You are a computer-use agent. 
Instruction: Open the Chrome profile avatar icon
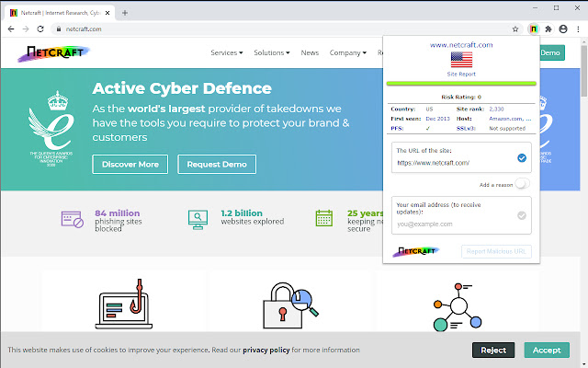point(563,29)
